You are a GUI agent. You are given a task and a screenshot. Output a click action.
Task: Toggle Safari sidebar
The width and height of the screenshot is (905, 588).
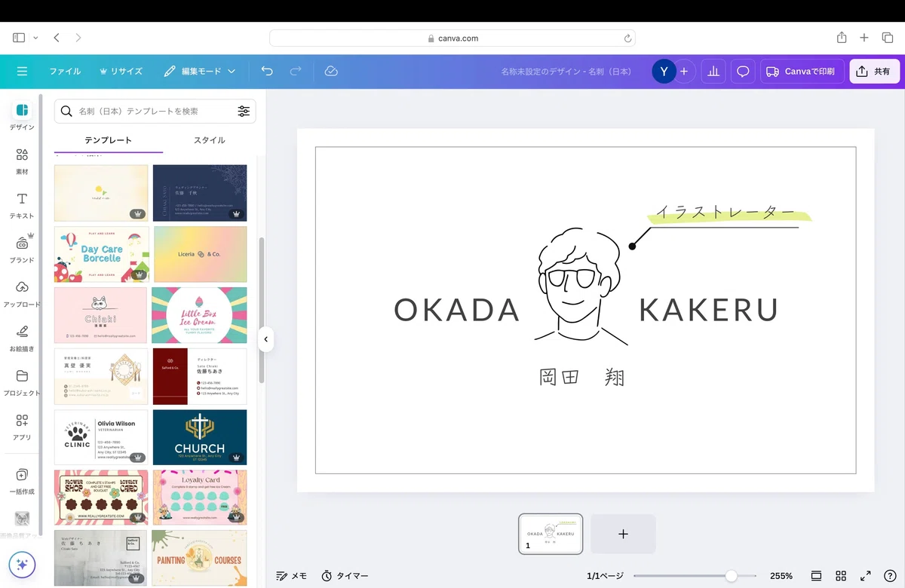[x=19, y=38]
